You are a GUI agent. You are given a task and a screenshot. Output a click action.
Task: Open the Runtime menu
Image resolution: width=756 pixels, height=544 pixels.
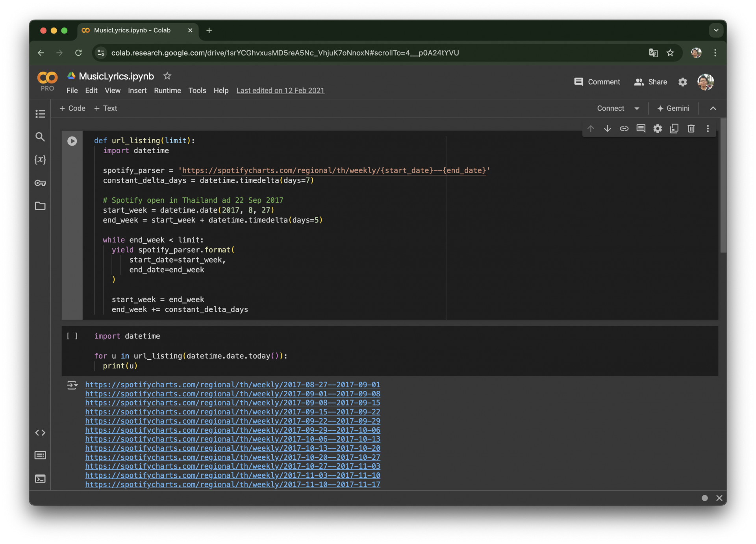tap(167, 91)
